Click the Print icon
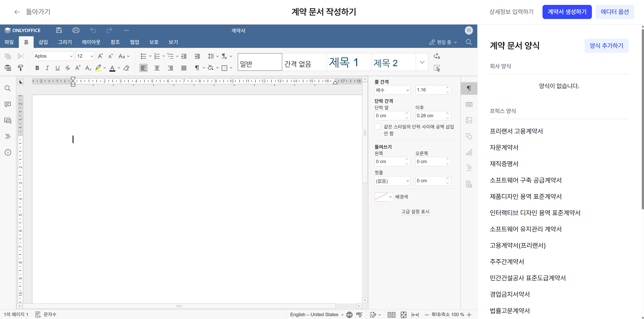The image size is (644, 319). [76, 30]
